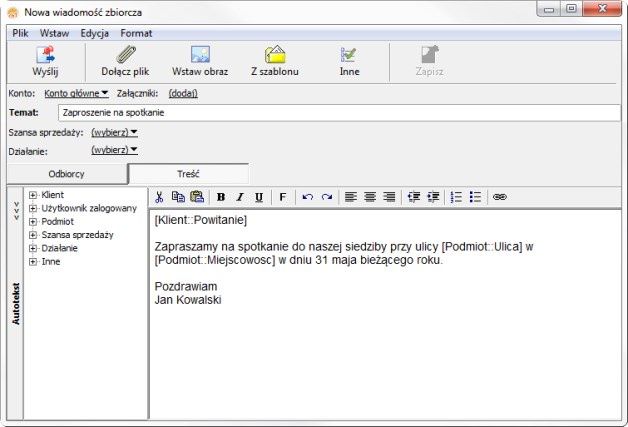Insert a numbered list
This screenshot has width=628, height=427.
456,197
